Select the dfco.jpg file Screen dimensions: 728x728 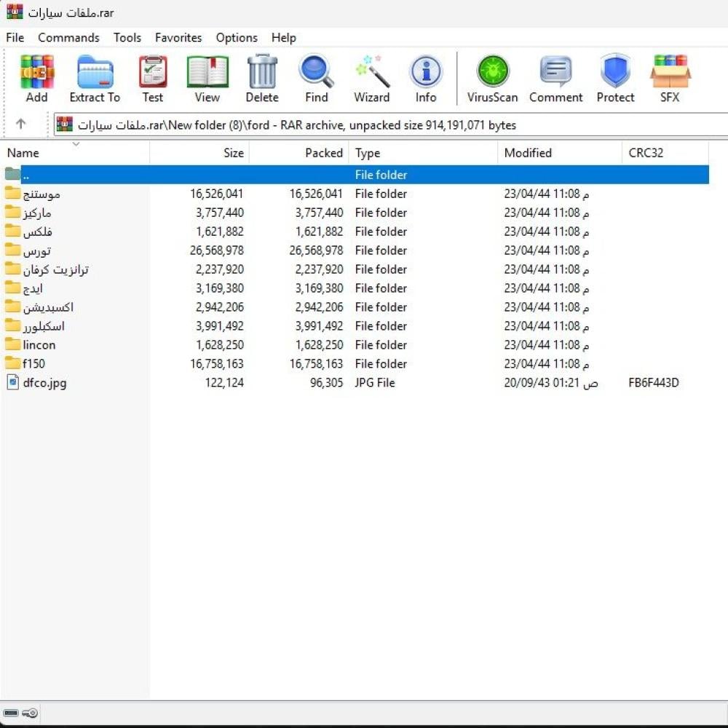tap(44, 383)
